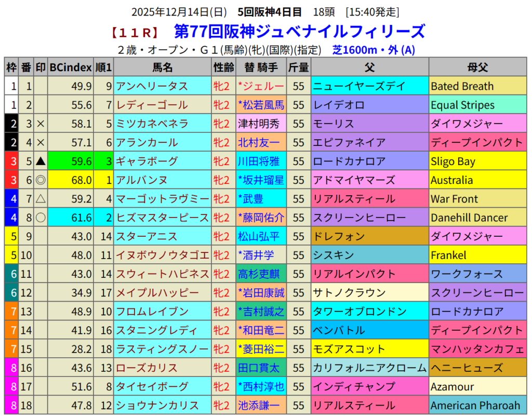Open horse name アンヘリータス

tap(151, 86)
